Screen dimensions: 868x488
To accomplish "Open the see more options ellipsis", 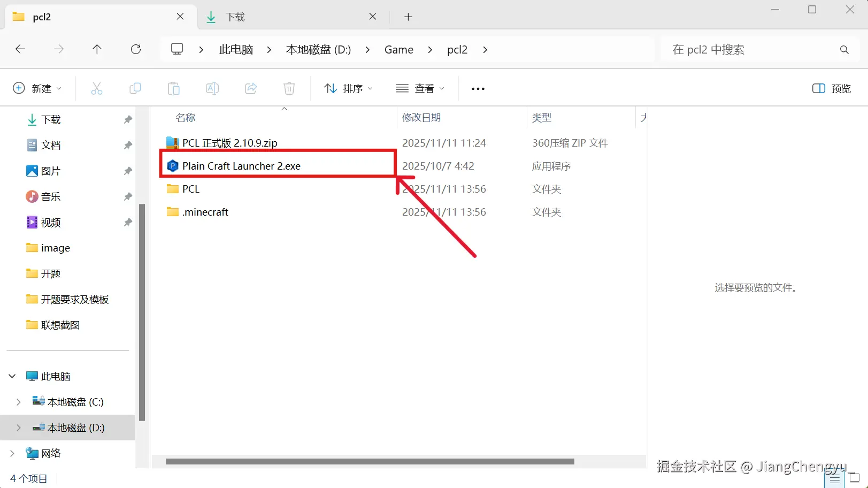I will point(478,89).
